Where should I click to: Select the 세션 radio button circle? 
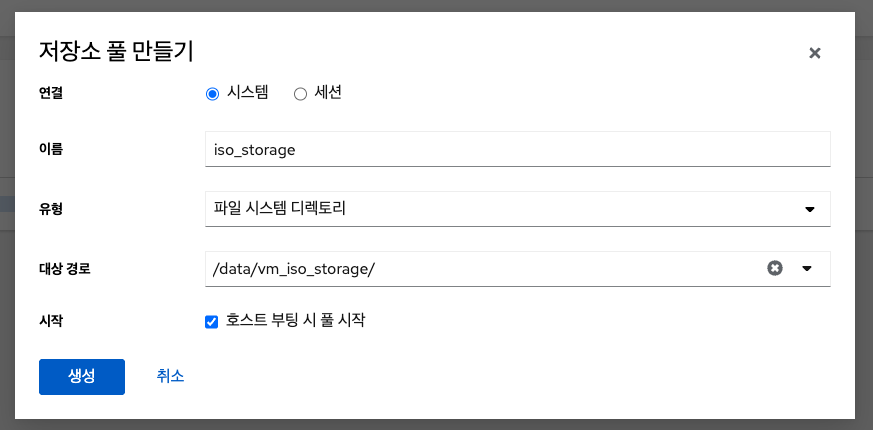[300, 94]
